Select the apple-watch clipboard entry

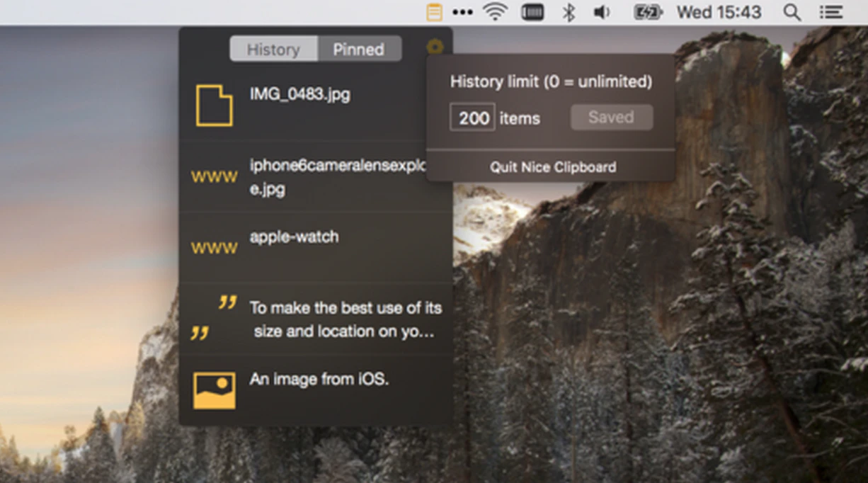(x=316, y=248)
